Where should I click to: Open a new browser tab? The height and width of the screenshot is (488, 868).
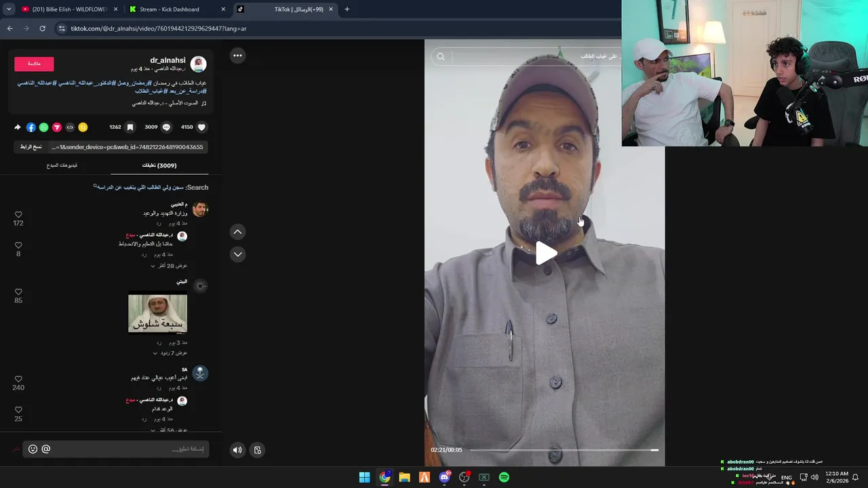[x=347, y=9]
